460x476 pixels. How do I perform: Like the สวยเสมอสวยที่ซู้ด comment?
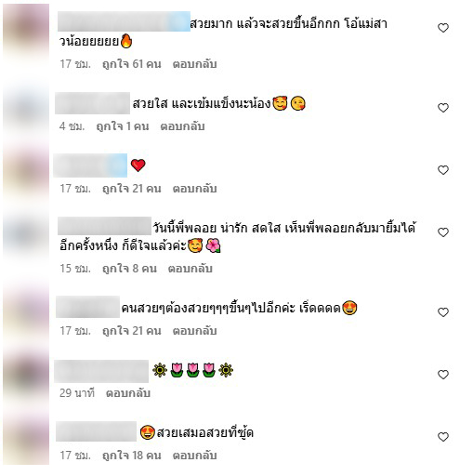[443, 437]
